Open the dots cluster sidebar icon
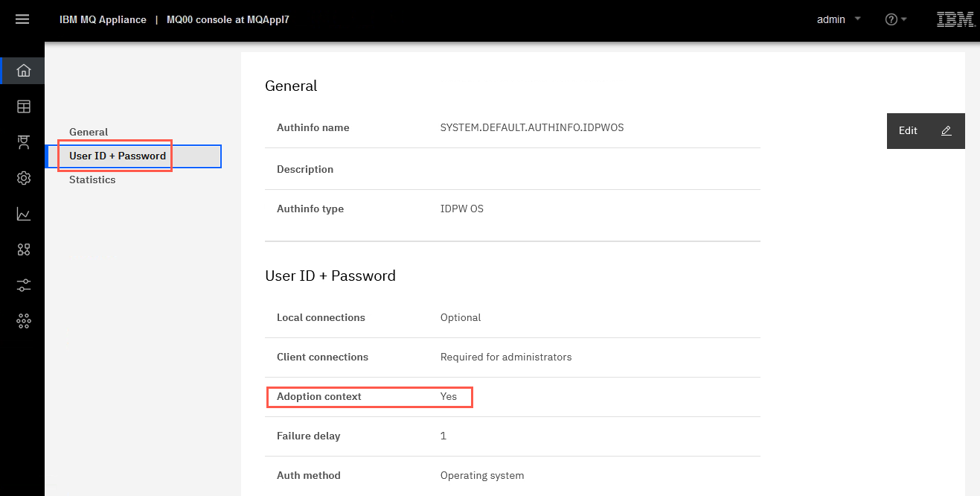The height and width of the screenshot is (496, 980). point(24,321)
